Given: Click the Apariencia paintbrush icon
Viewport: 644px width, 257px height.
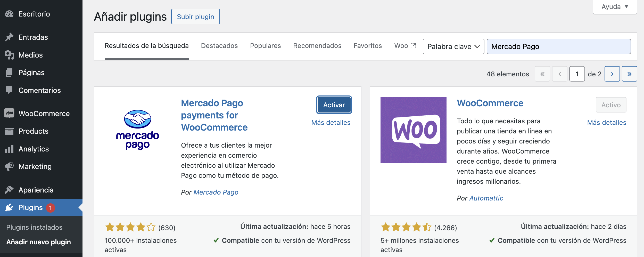Looking at the screenshot, I should click(x=9, y=190).
